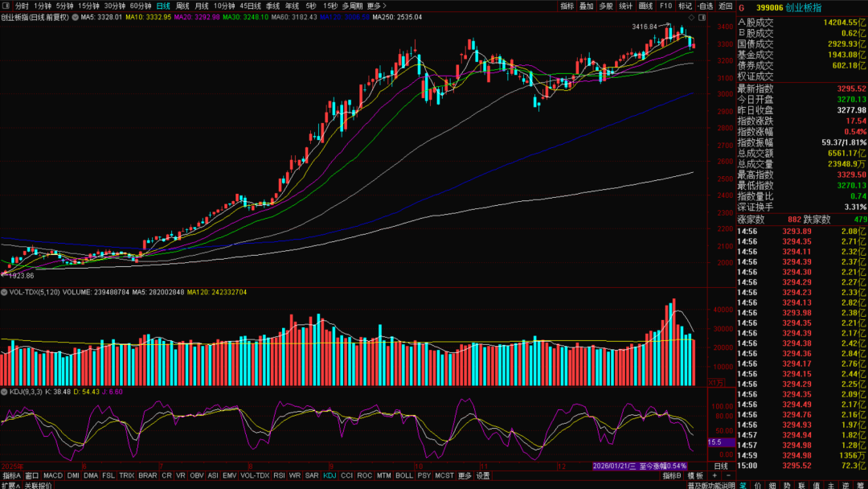The height and width of the screenshot is (489, 868).
Task: Click the 叠加 overlay button
Action: pyautogui.click(x=587, y=6)
